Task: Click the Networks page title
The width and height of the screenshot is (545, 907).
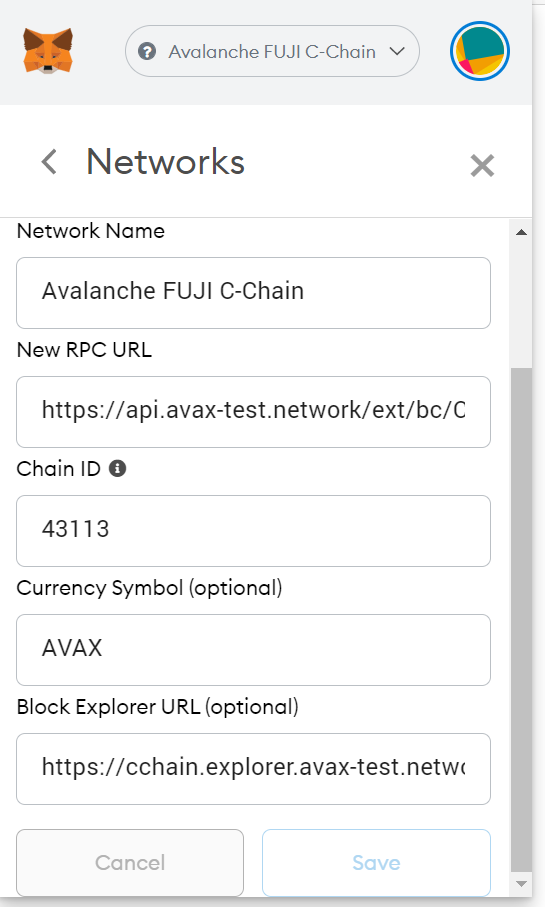Action: [x=165, y=161]
